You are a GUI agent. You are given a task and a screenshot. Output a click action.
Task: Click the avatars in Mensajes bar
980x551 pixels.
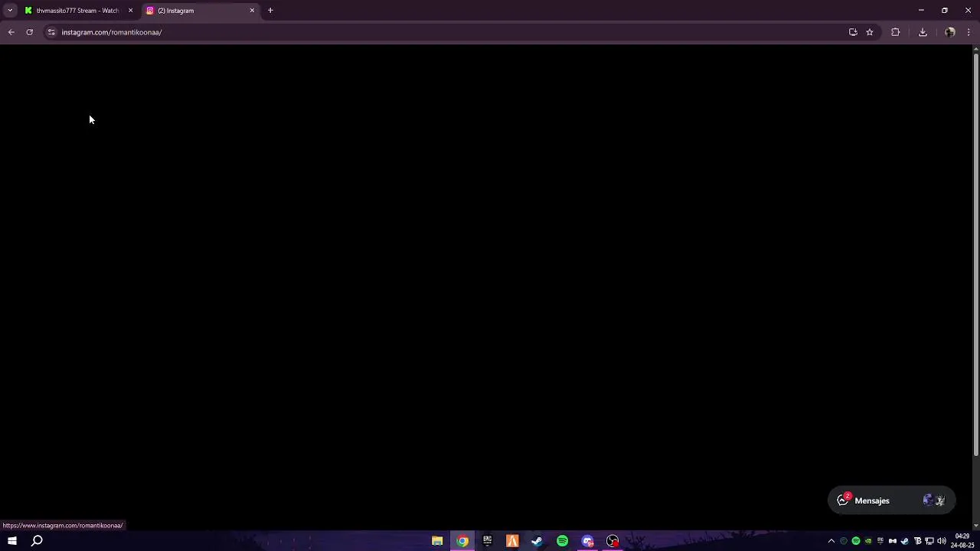tap(934, 500)
